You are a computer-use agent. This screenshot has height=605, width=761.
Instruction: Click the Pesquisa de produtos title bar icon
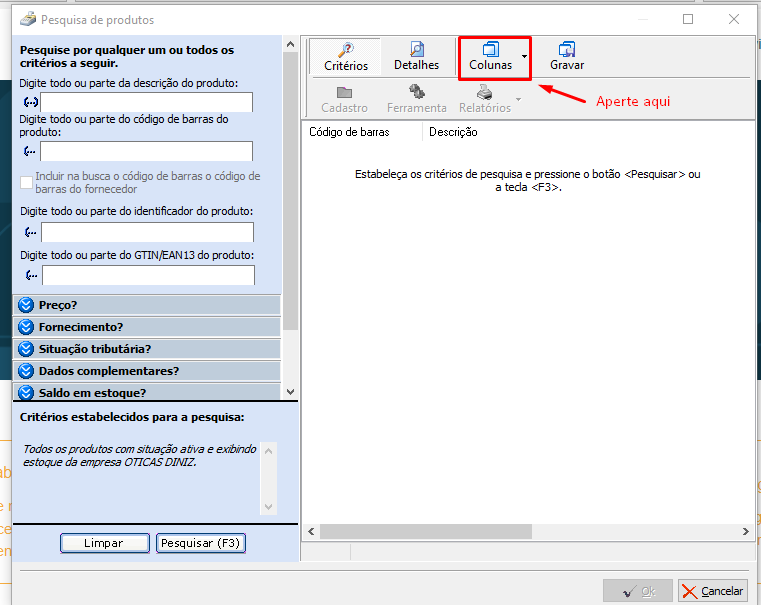(28, 19)
